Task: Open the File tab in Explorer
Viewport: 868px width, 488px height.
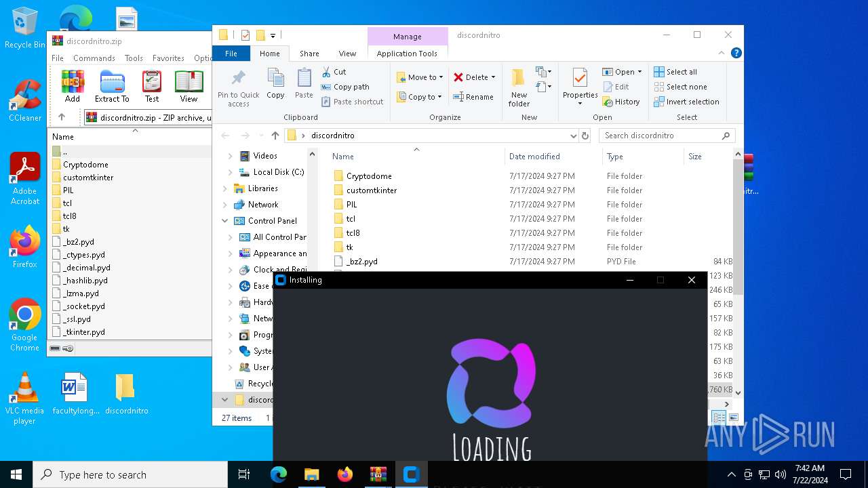Action: [x=231, y=54]
